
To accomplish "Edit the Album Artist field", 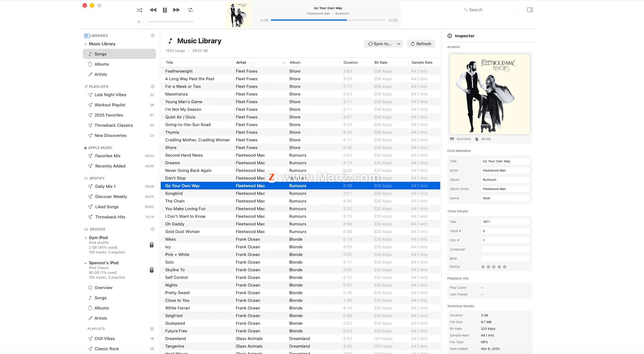I will [505, 189].
